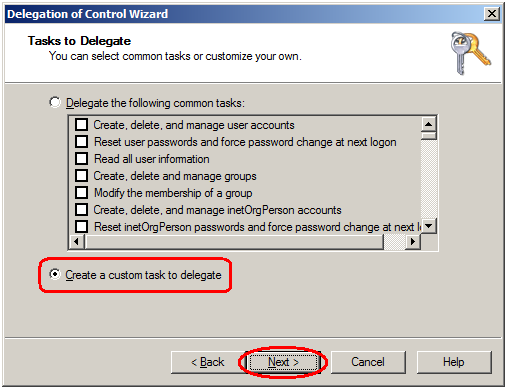
Task: Click scroll right arrow under task list
Action: click(x=413, y=241)
